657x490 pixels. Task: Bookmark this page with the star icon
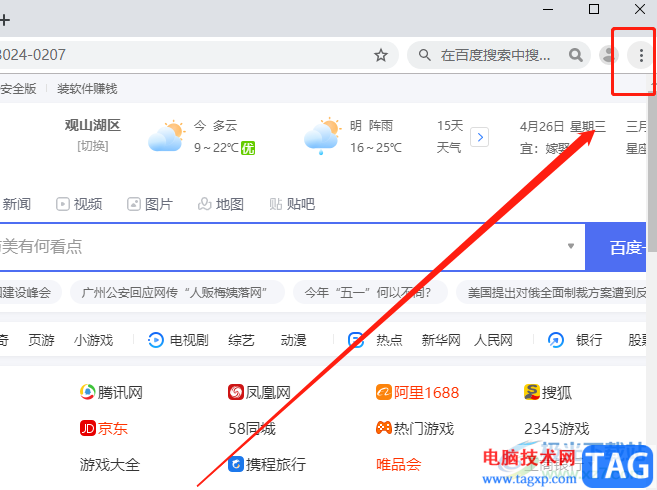tap(380, 55)
